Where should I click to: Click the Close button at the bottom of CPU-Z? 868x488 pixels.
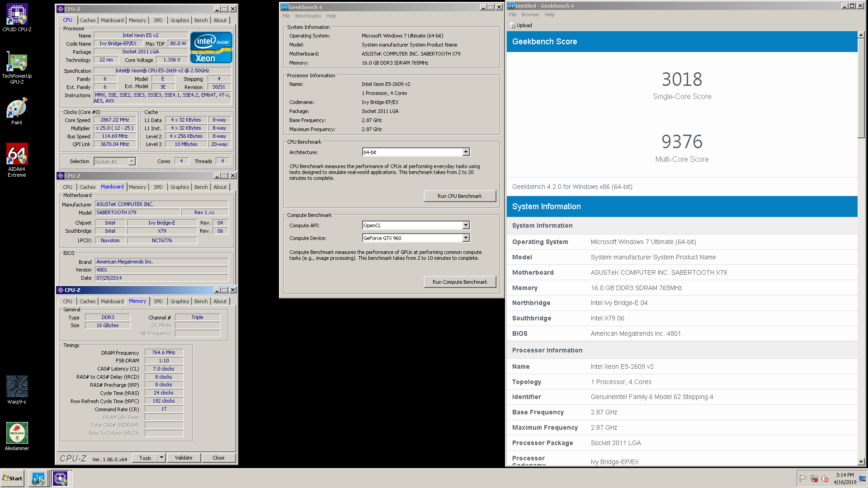218,458
